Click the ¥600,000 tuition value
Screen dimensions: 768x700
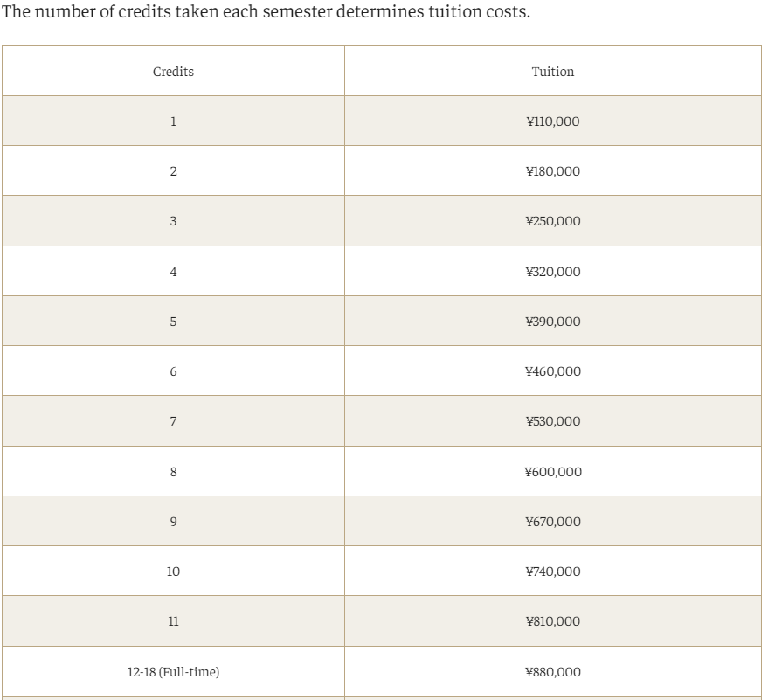tap(553, 472)
